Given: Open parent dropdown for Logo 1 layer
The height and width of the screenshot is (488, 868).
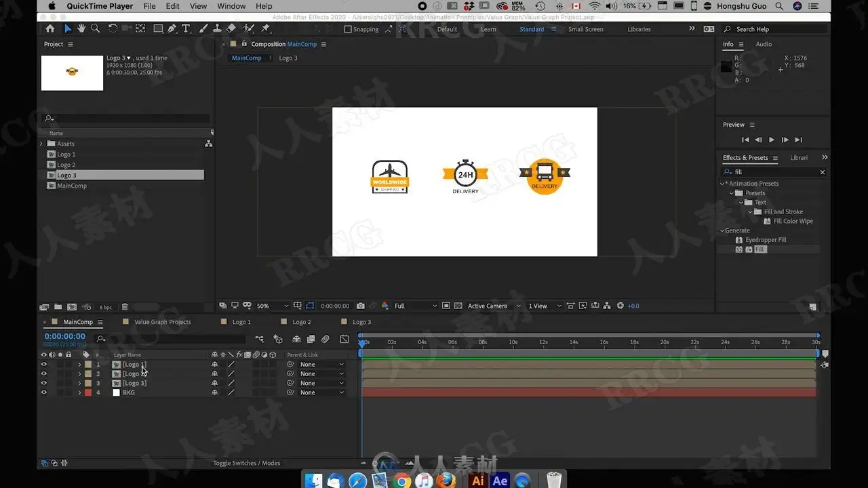Looking at the screenshot, I should point(322,365).
